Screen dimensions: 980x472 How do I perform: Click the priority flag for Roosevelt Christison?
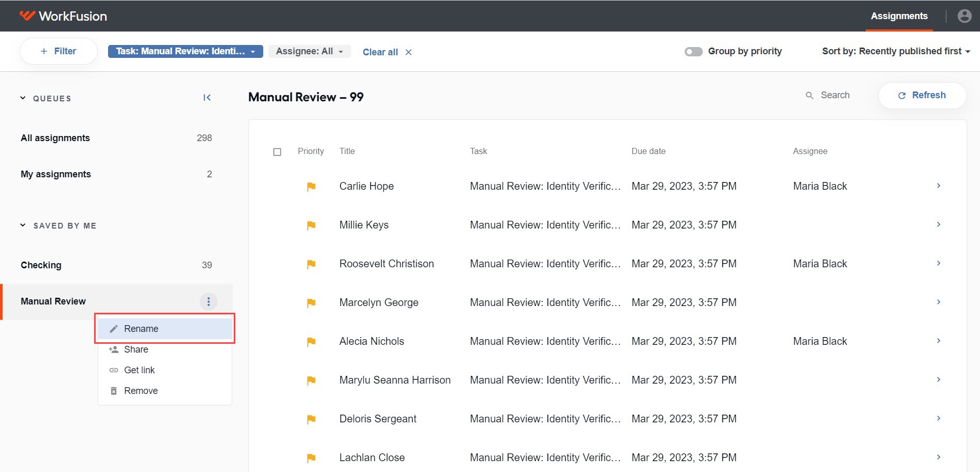(311, 264)
